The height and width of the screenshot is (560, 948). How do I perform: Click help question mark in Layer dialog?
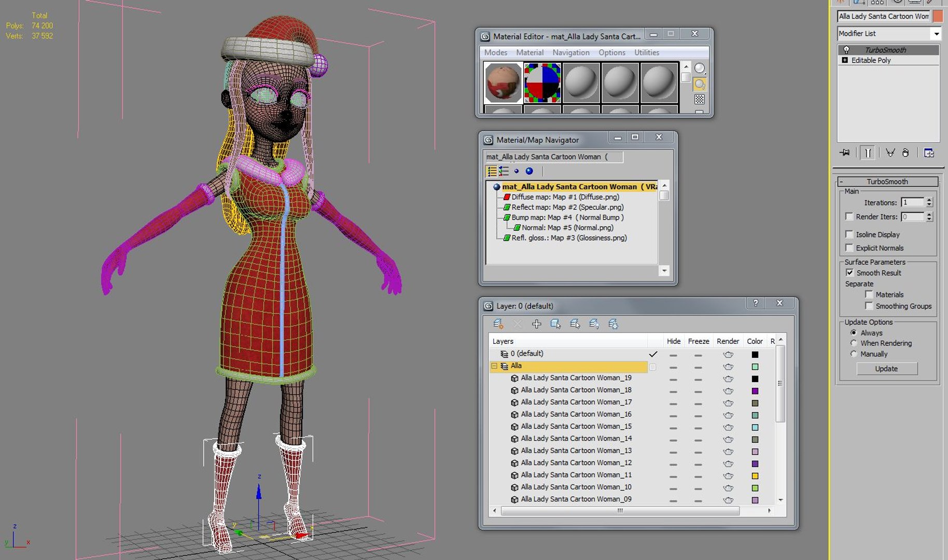756,303
